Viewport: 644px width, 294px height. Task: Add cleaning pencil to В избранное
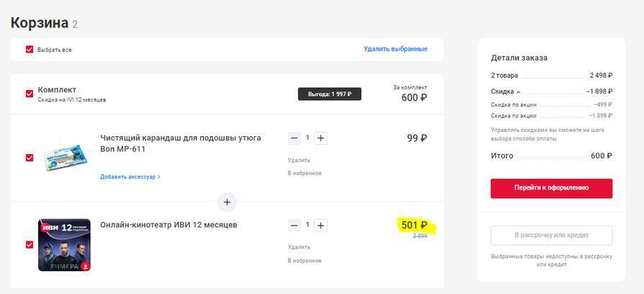pyautogui.click(x=304, y=173)
